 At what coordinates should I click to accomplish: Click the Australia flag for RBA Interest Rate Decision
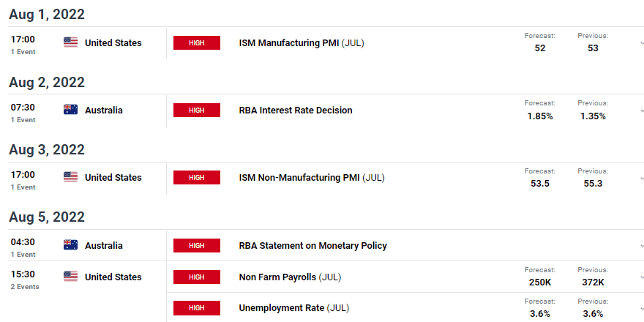click(x=70, y=110)
